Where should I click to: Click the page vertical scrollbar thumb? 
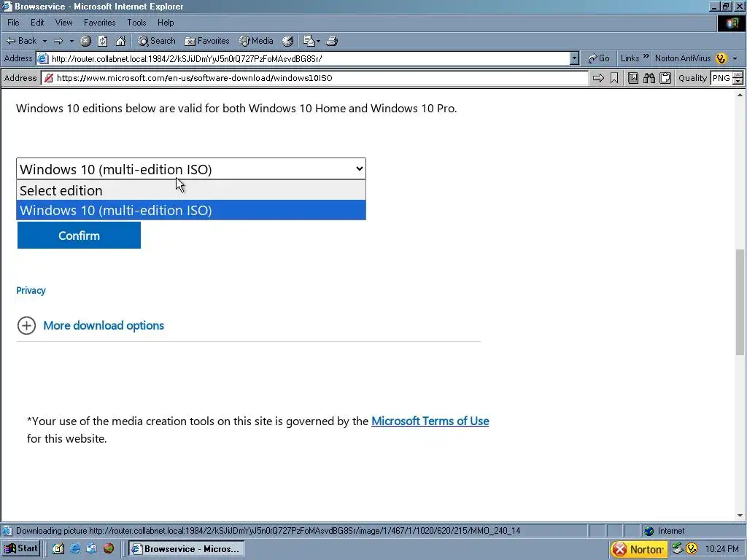740,301
